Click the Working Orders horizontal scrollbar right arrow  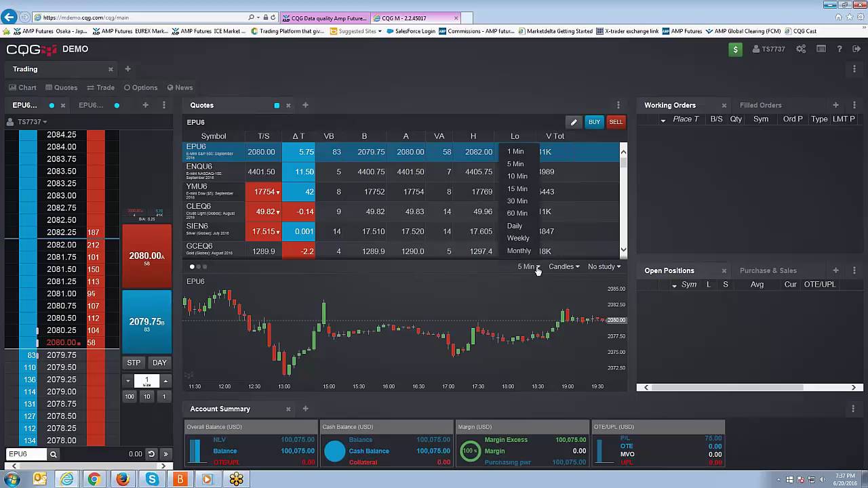coord(854,387)
